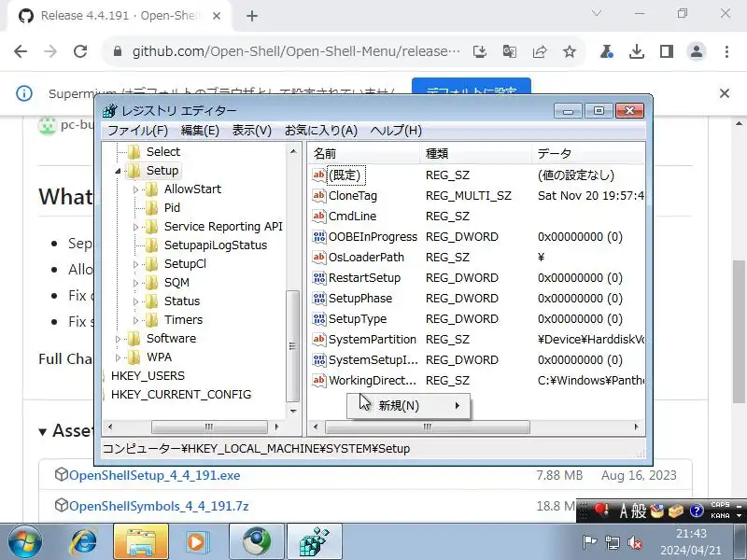Select HKEY_USERS in the tree

[148, 376]
